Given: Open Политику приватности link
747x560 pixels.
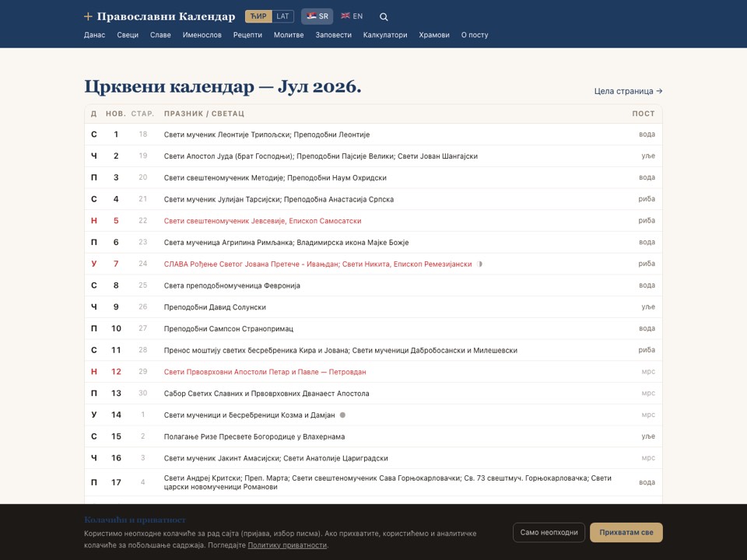Looking at the screenshot, I should (x=287, y=545).
